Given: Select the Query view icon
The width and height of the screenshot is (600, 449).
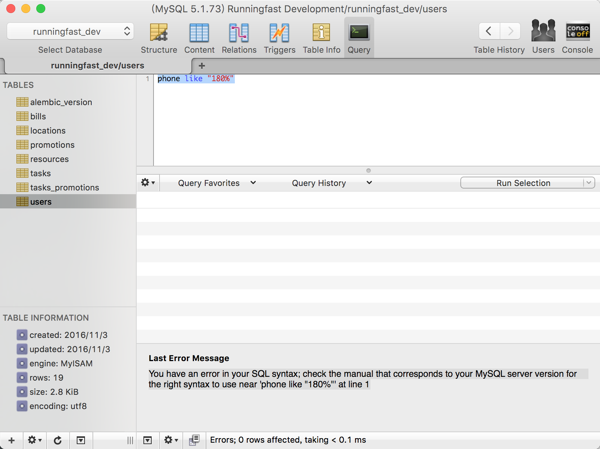Looking at the screenshot, I should point(359,38).
